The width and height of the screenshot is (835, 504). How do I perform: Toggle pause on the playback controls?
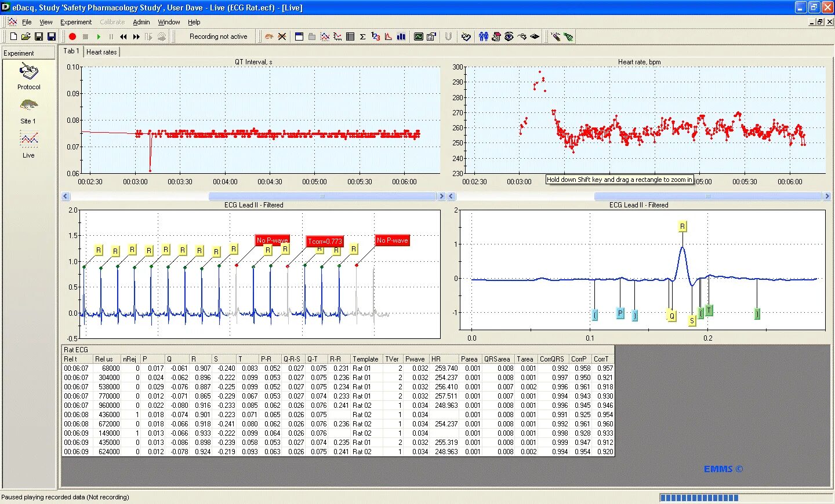[x=112, y=36]
